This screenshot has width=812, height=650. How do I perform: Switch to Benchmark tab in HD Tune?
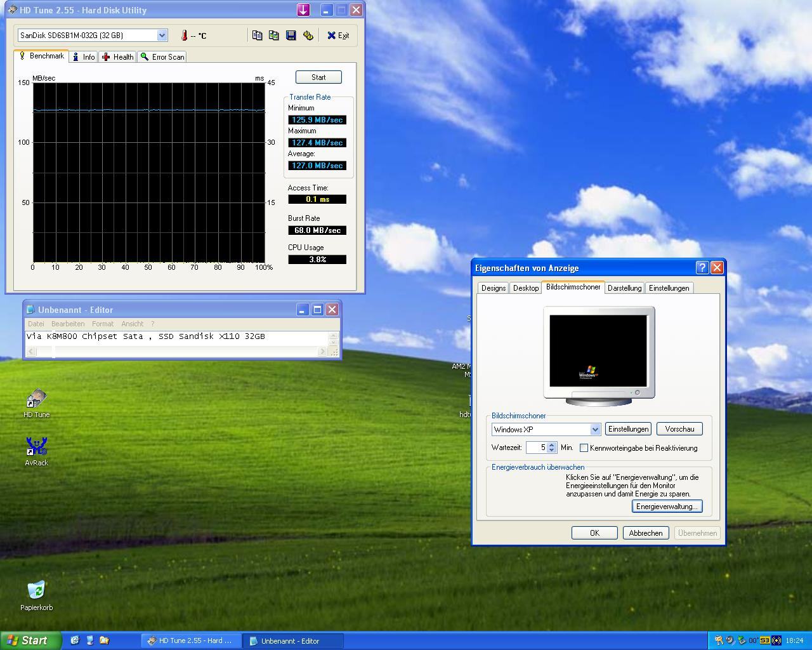[41, 56]
